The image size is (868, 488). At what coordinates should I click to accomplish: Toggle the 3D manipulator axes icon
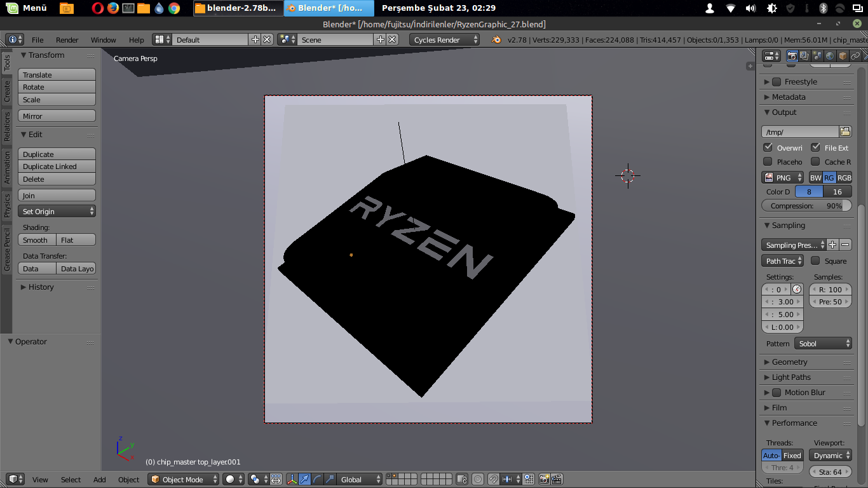[x=292, y=479]
